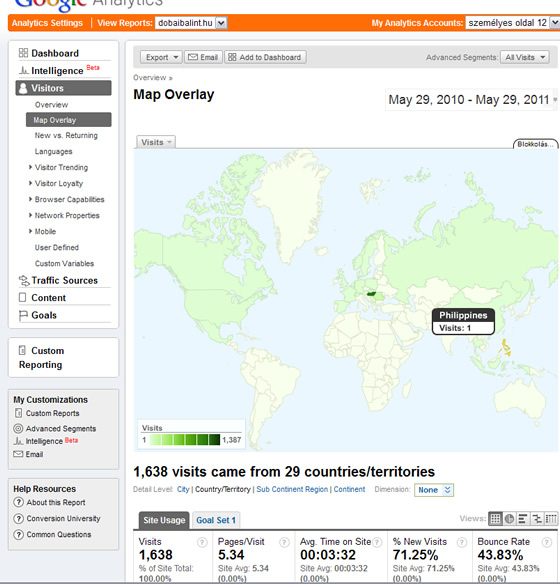Open the All Visits advanced segments dropdown
The height and width of the screenshot is (584, 560).
pos(525,57)
